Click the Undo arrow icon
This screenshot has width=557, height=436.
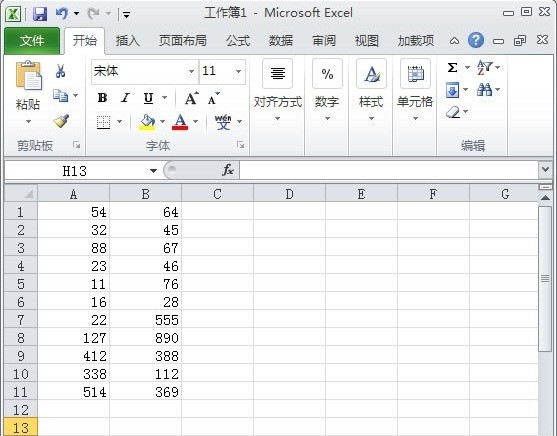[62, 14]
